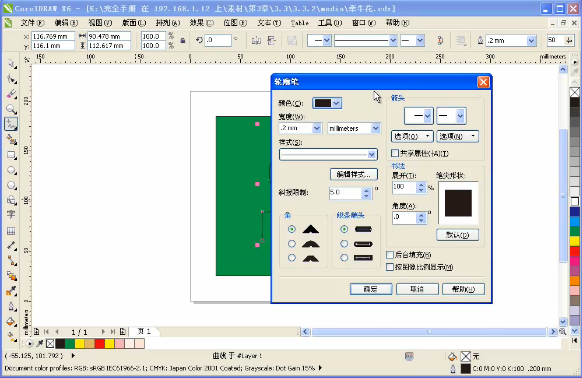Select beveled corner radio option

tap(292, 258)
